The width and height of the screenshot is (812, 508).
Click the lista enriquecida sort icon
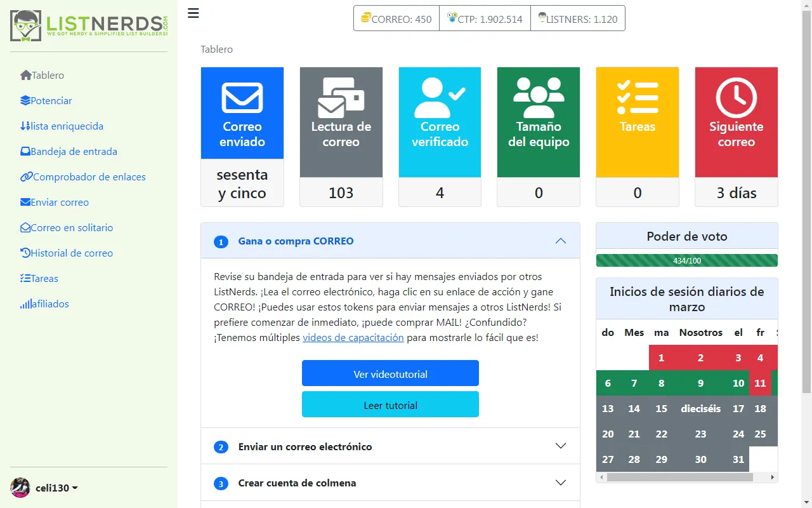pos(25,126)
